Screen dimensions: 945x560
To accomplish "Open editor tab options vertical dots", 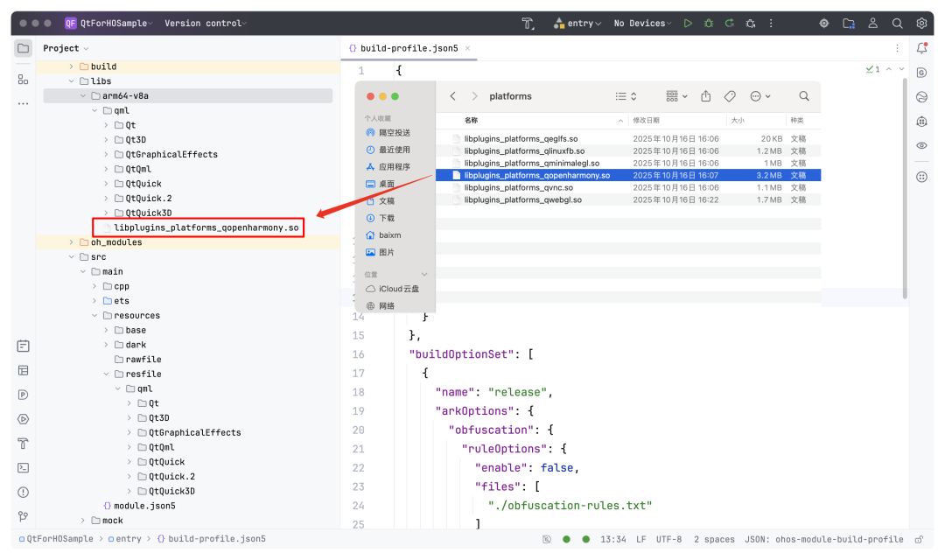I will 897,48.
